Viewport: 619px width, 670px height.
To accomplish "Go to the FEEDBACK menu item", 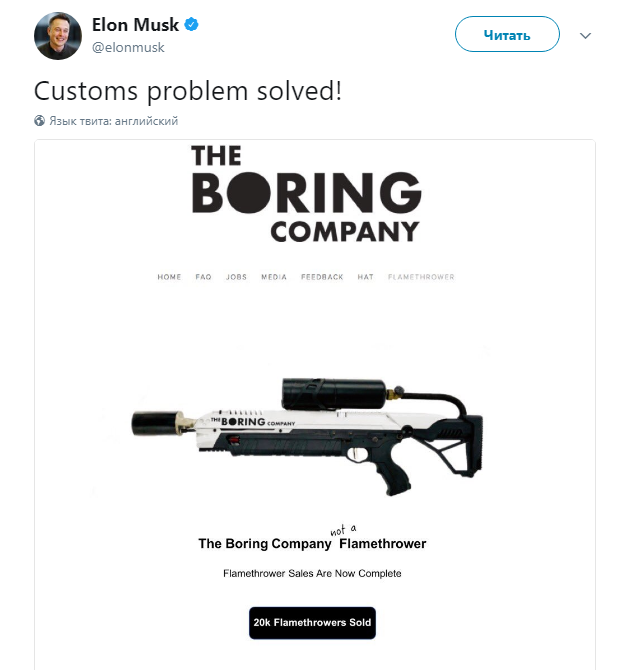I will click(322, 277).
